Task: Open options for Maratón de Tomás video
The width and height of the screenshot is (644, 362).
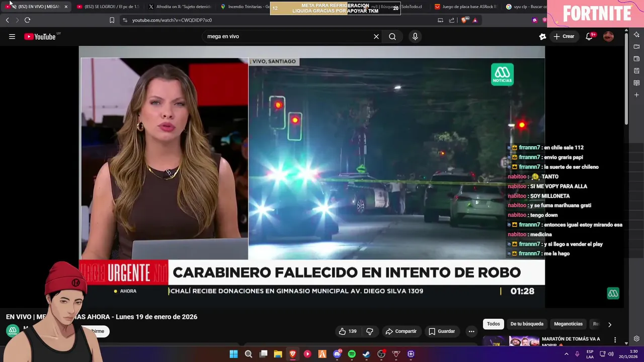Action: [x=615, y=340]
